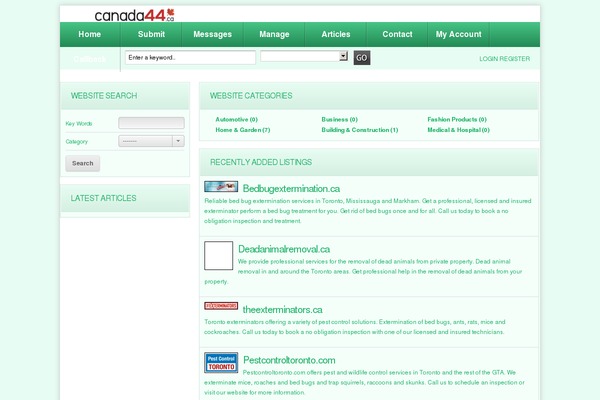The image size is (600, 400).
Task: Focus the Key Words input field
Action: click(x=151, y=123)
